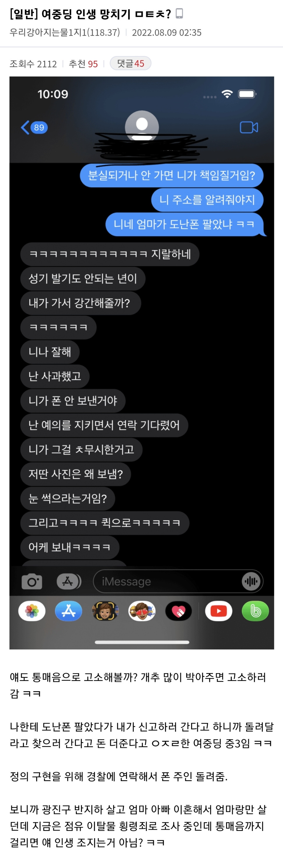Open the heart Digital Touch icon
The width and height of the screenshot is (283, 868).
tap(179, 611)
